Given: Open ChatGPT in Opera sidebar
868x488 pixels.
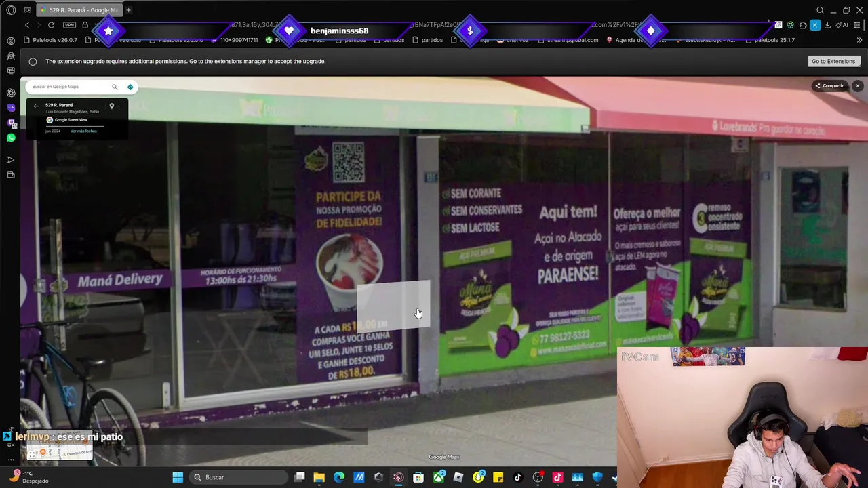Looking at the screenshot, I should coord(11,92).
